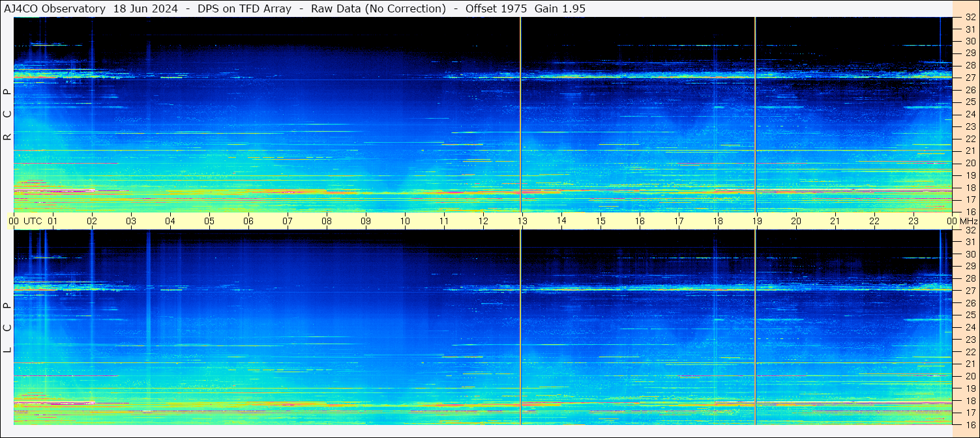Select the date 18 Jun 2024 in header
Viewport: 980px width, 438px height.
tap(145, 9)
